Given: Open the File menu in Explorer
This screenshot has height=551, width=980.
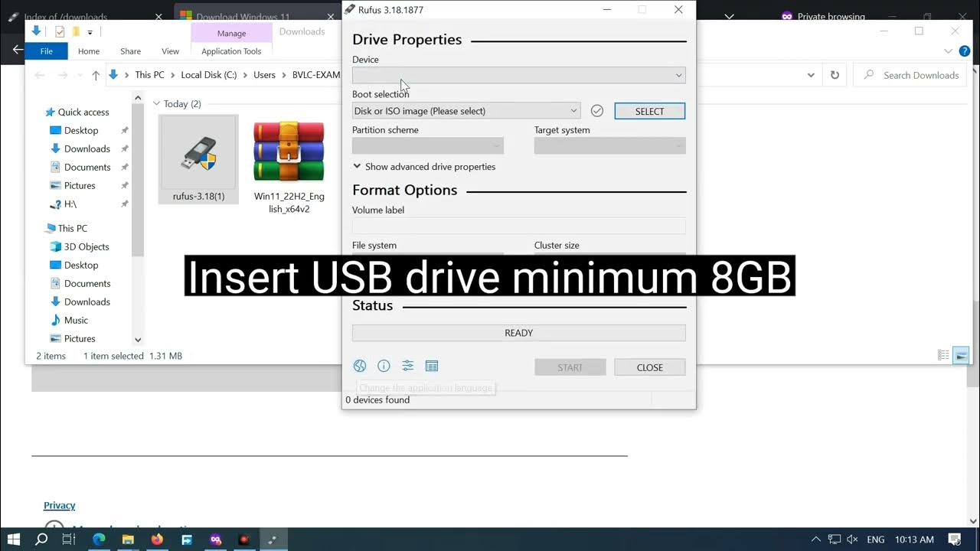Looking at the screenshot, I should pos(47,51).
